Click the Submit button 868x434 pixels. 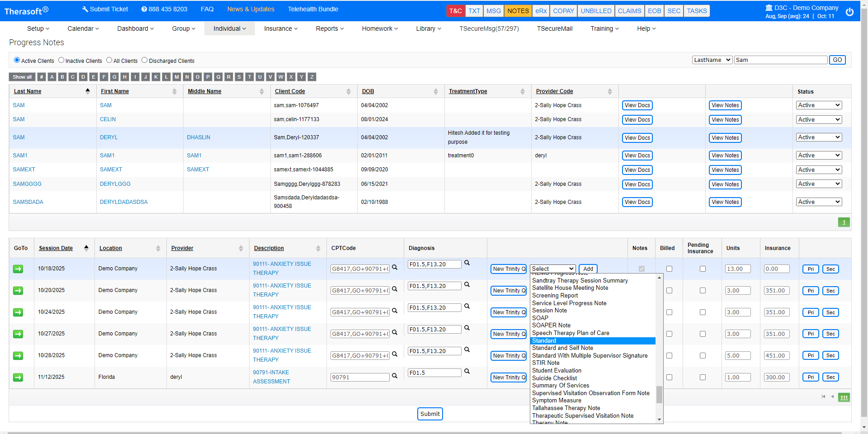[x=430, y=414]
